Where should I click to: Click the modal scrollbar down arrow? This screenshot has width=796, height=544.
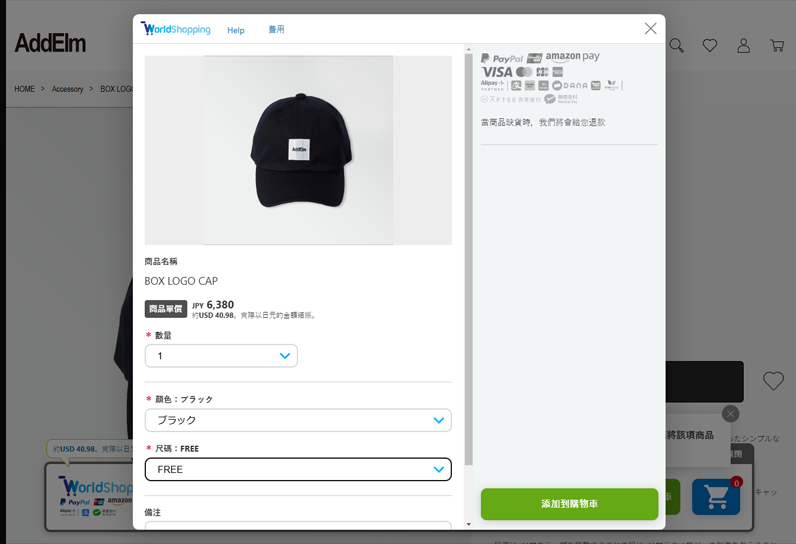click(x=469, y=524)
